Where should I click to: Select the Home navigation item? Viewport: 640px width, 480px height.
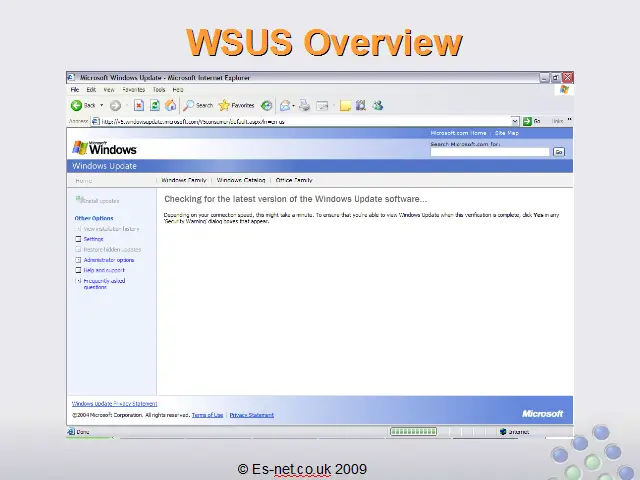(x=84, y=180)
